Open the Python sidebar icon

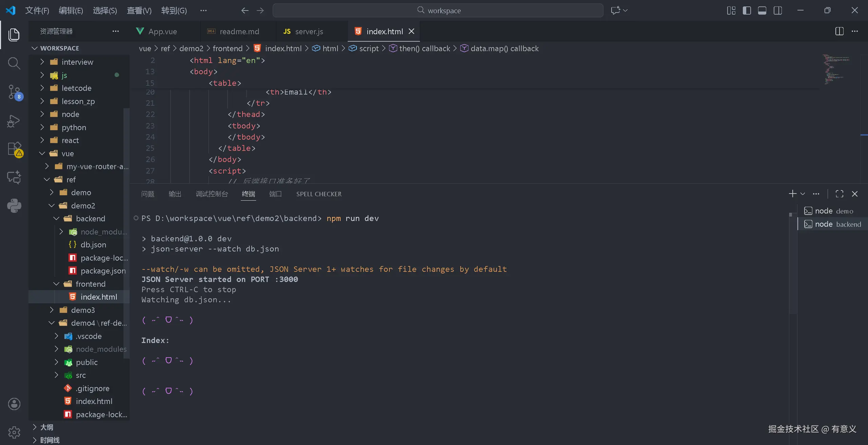[x=14, y=205]
